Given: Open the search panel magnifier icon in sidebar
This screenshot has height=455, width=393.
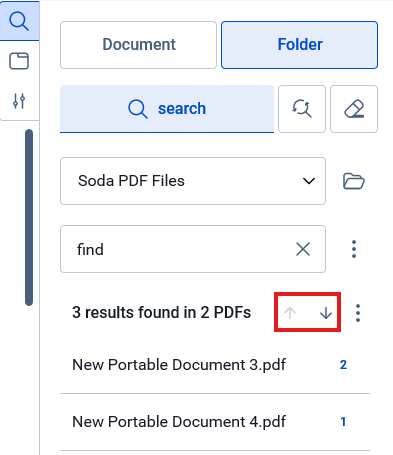Looking at the screenshot, I should click(x=19, y=21).
